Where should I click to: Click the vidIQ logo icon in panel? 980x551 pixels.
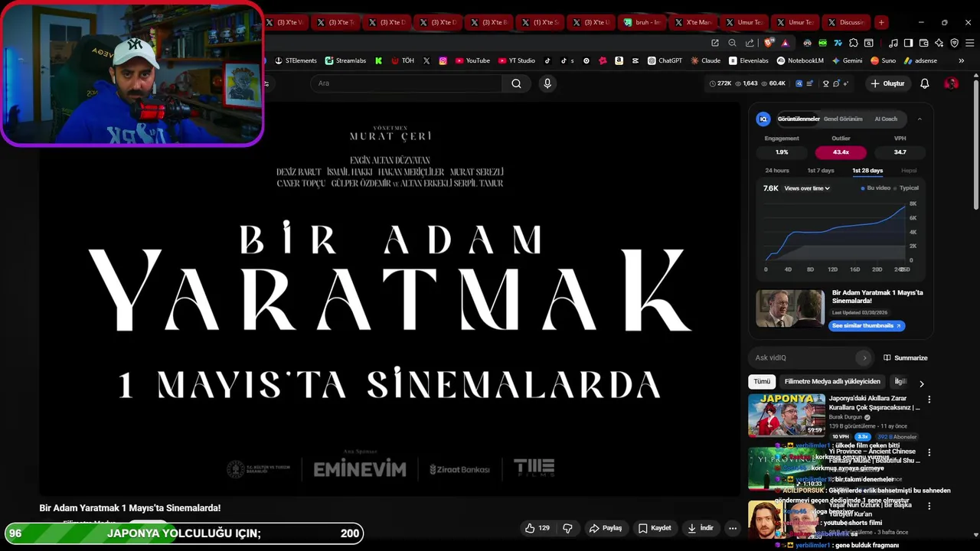(763, 119)
